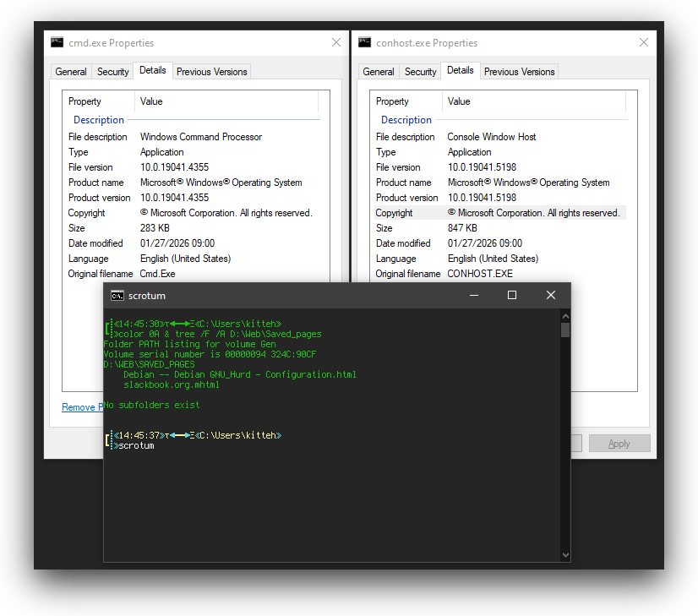Select conhost.exe Product version 10.0.19041.5198 row
698x616 pixels.
coord(499,198)
